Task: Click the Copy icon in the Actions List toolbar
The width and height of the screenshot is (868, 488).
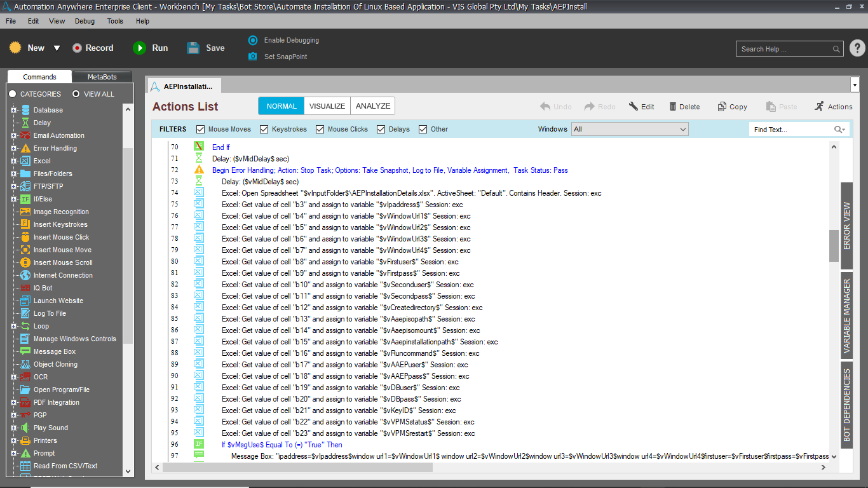Action: [722, 107]
